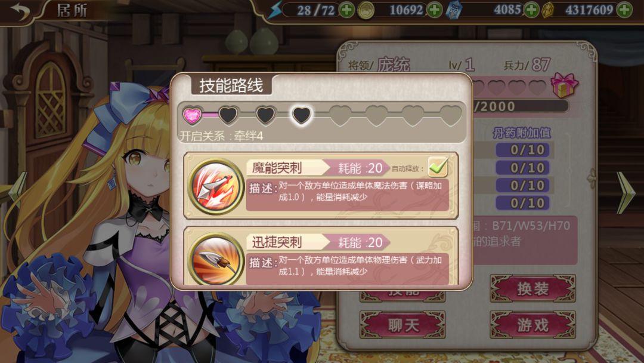Click the affection progress bar /2000

(x=521, y=106)
